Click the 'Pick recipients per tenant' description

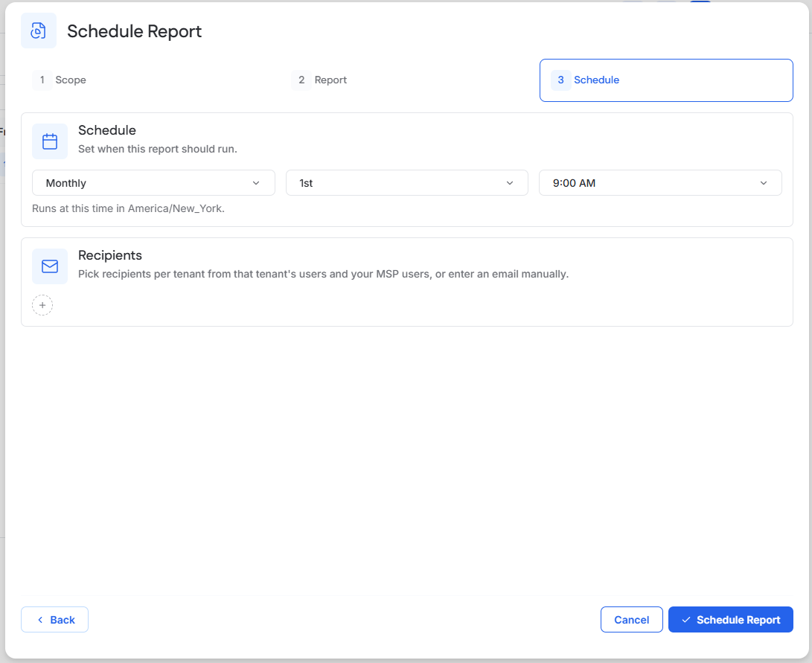(323, 275)
